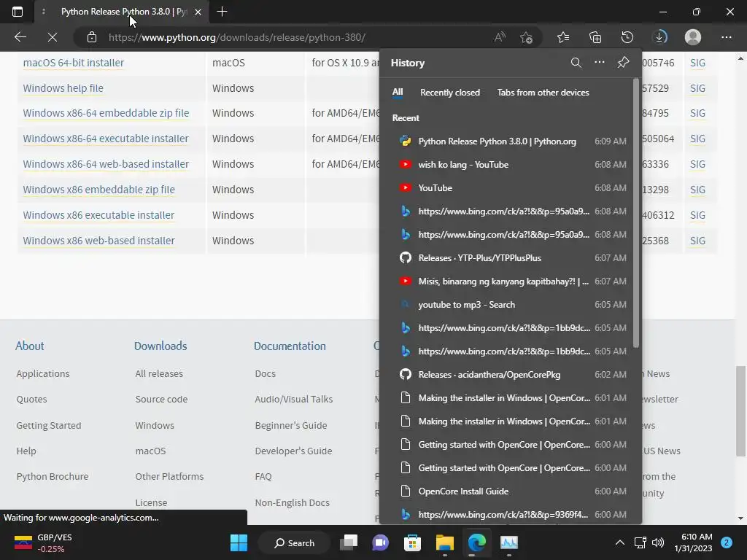Open Collections icon in toolbar
The height and width of the screenshot is (560, 747).
[595, 37]
